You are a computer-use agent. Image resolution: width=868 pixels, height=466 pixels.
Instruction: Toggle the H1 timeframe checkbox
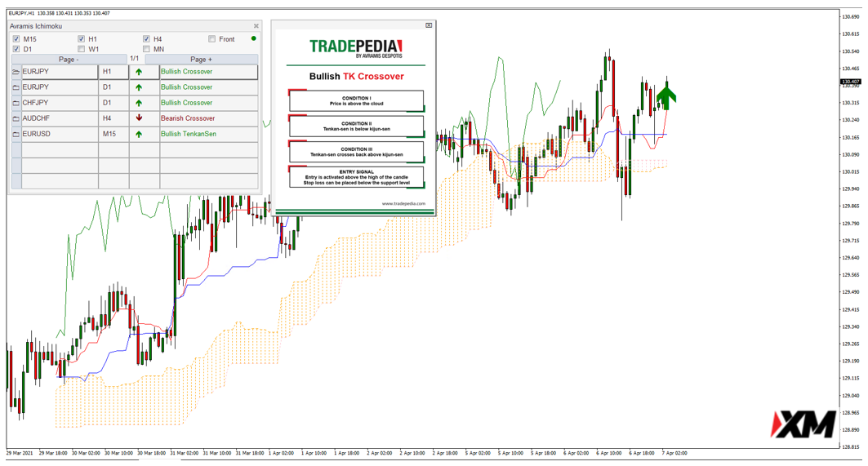pyautogui.click(x=82, y=39)
